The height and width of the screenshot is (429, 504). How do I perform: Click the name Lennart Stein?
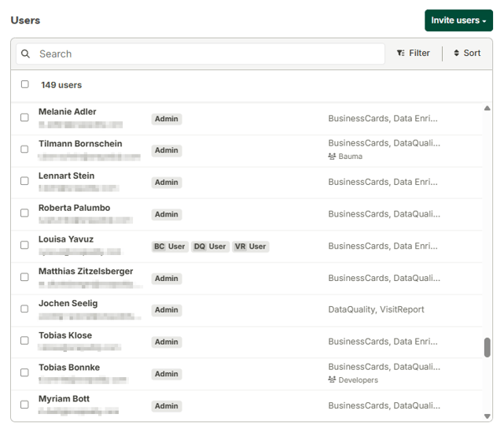pos(67,176)
